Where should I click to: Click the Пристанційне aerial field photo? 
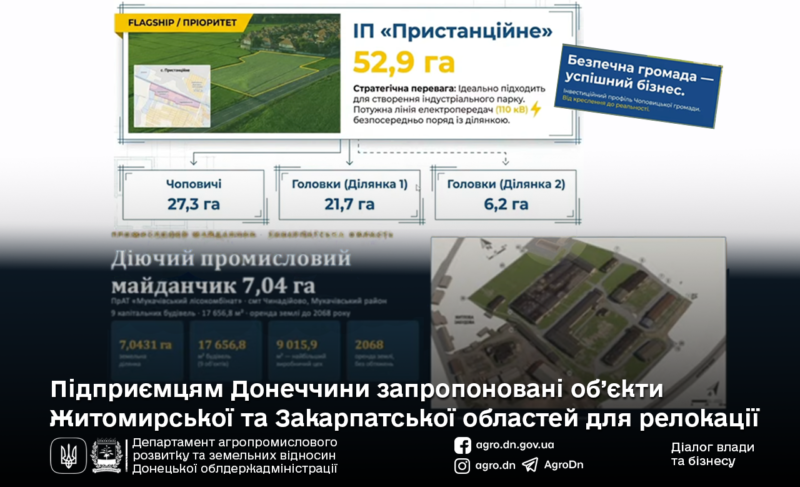[234, 73]
